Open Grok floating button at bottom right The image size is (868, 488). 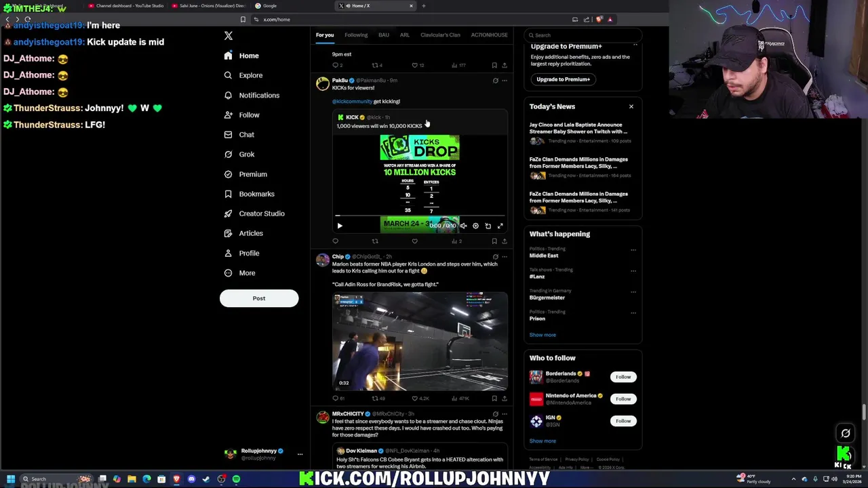[x=846, y=433]
